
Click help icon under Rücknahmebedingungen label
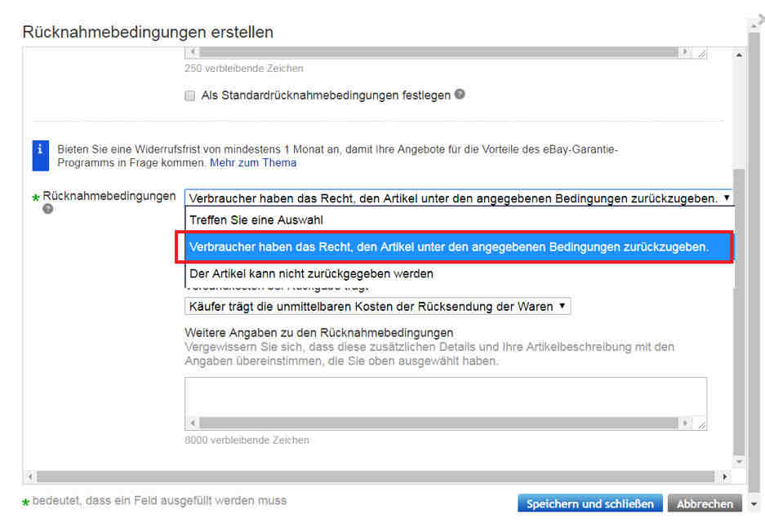click(x=48, y=209)
